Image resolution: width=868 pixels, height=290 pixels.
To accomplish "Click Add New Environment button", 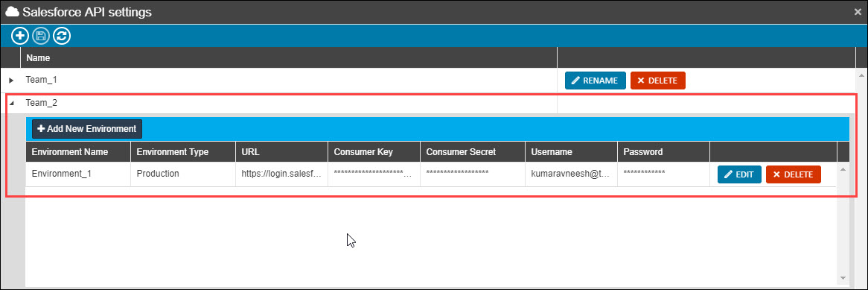I will pos(87,129).
